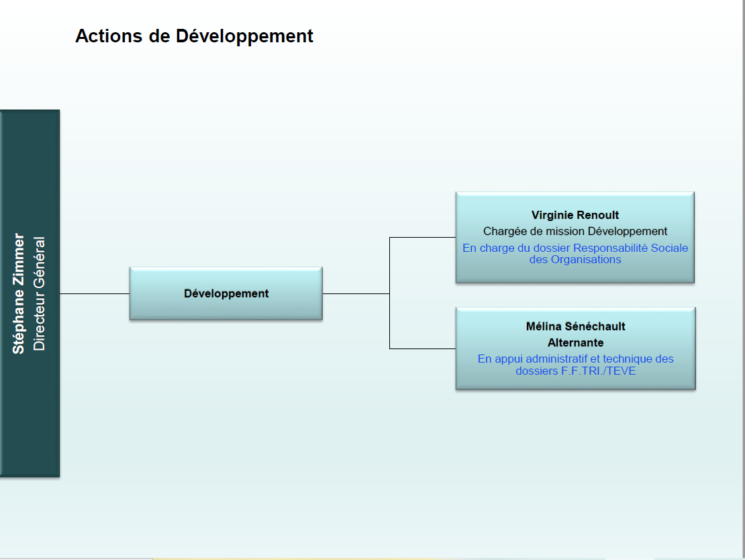Viewport: 745px width, 560px height.
Task: Select horizontal connector entering Virginie Renoult box
Action: [x=423, y=237]
